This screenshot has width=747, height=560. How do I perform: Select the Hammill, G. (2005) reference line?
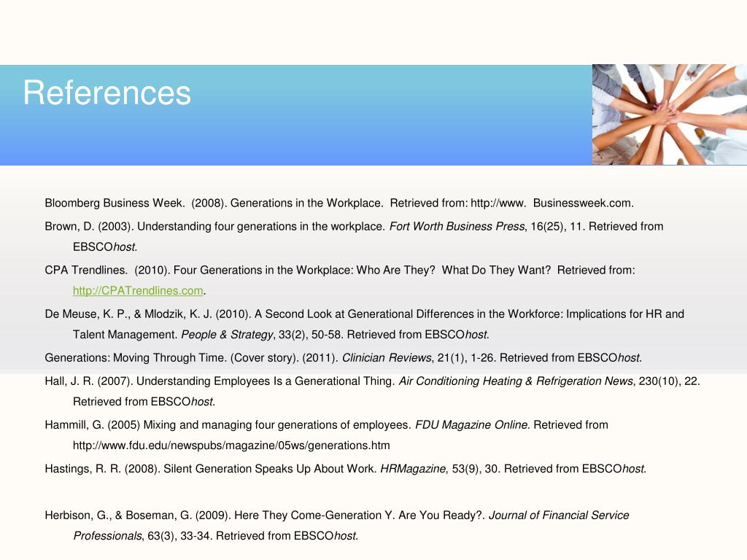click(x=326, y=425)
